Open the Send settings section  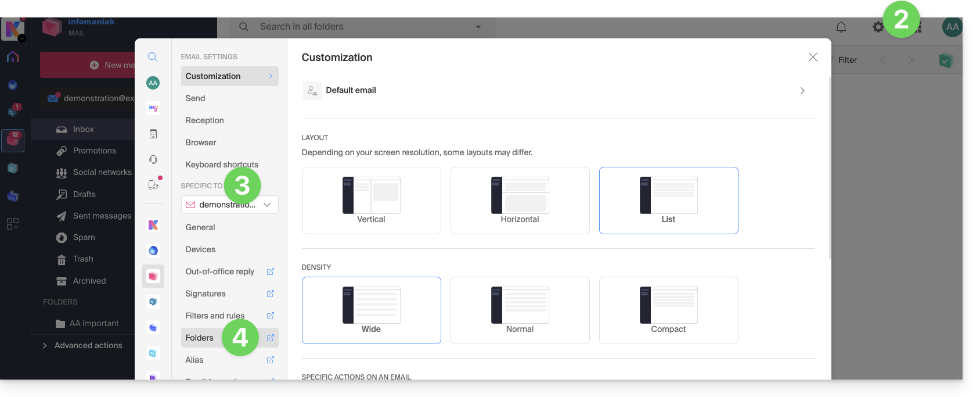coord(195,98)
